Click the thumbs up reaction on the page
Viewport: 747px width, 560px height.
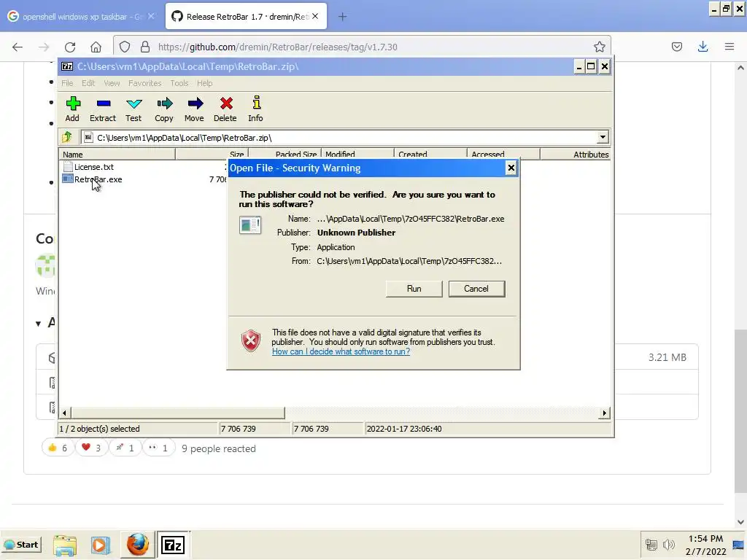pyautogui.click(x=58, y=448)
